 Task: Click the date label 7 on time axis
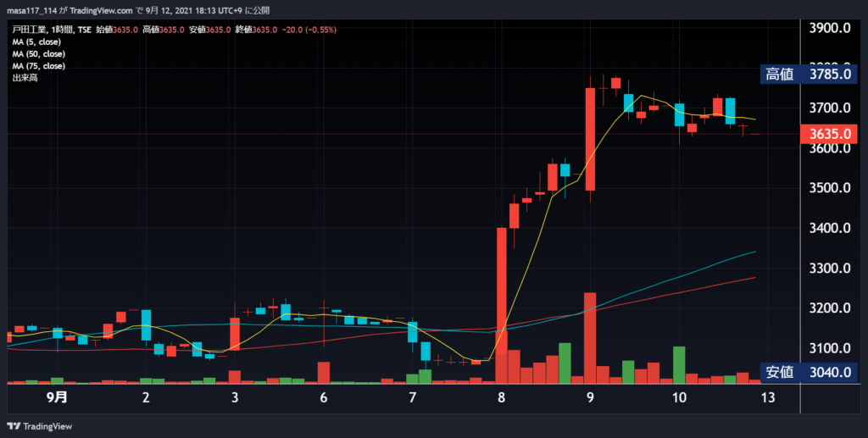tap(413, 397)
